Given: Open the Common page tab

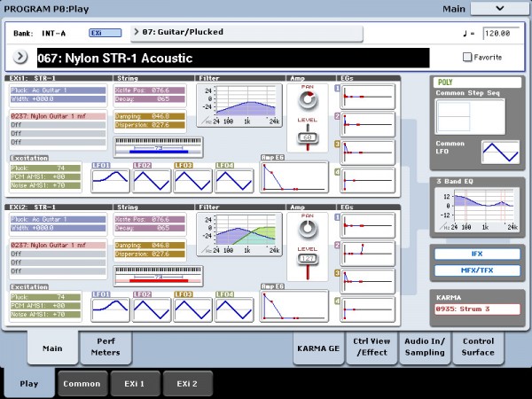Looking at the screenshot, I should [82, 384].
